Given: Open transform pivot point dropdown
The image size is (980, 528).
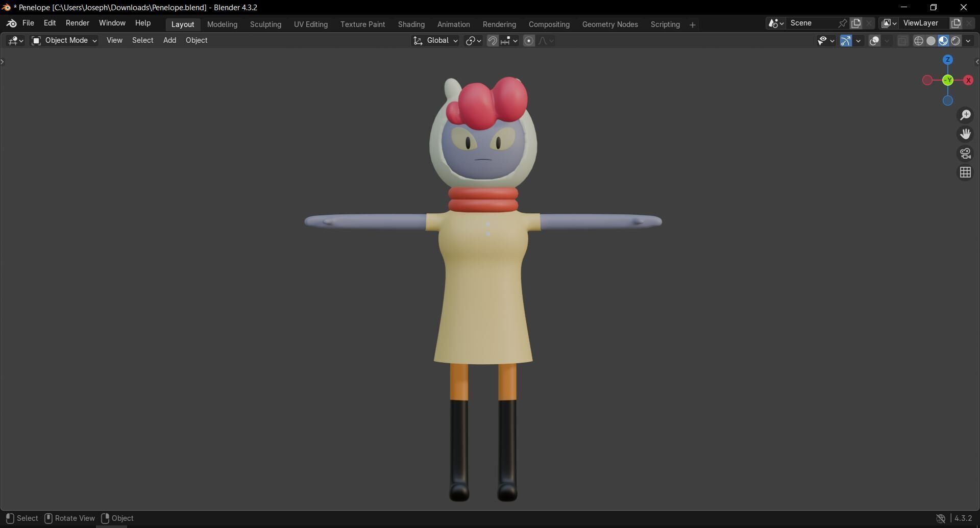Looking at the screenshot, I should (473, 41).
